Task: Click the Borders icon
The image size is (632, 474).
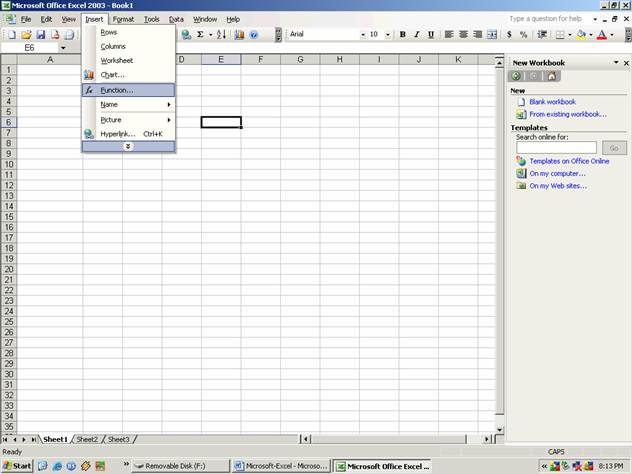Action: pyautogui.click(x=560, y=35)
